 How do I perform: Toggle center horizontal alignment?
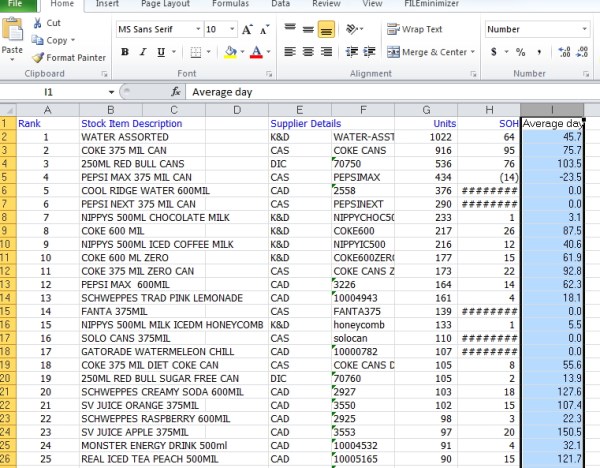point(308,51)
